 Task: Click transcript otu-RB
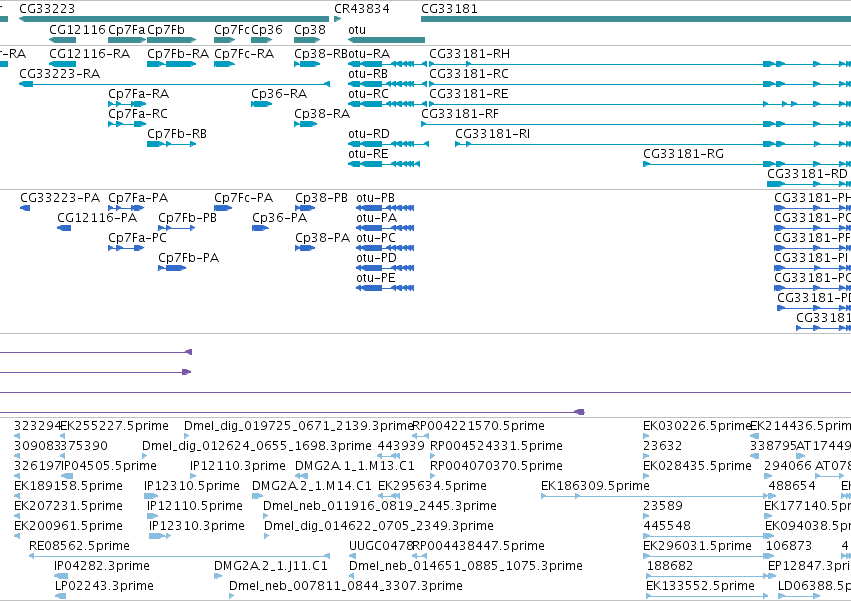coord(388,84)
